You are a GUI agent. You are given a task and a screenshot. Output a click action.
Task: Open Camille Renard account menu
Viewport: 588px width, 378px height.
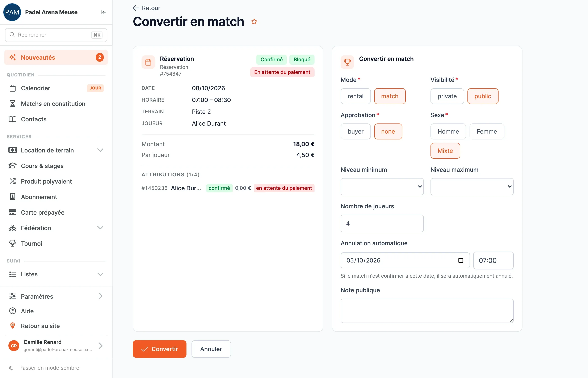56,346
